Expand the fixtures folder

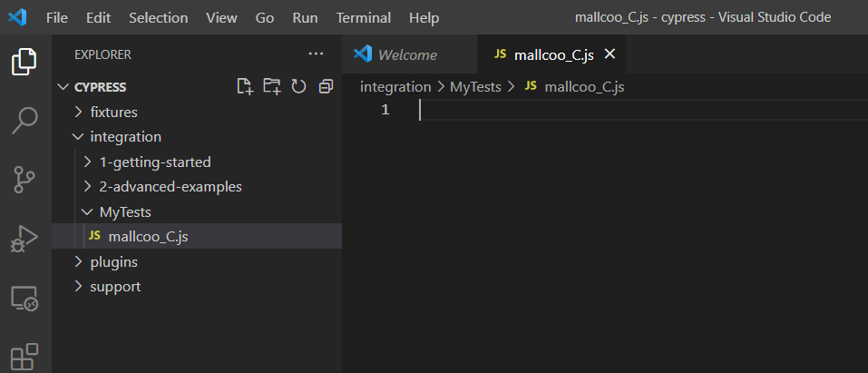click(x=113, y=112)
